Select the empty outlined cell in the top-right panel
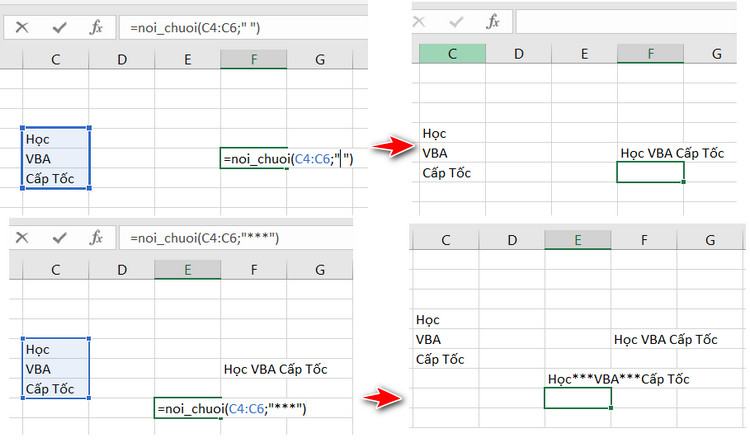 [x=650, y=172]
